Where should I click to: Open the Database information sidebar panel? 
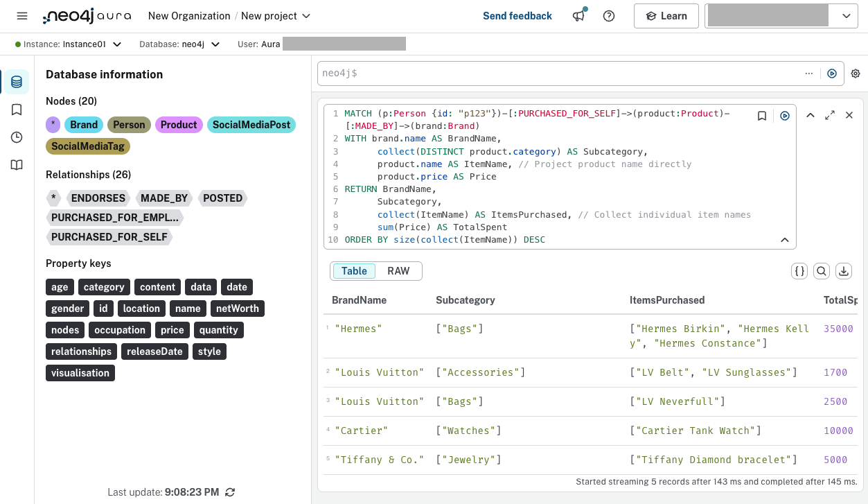pyautogui.click(x=15, y=81)
